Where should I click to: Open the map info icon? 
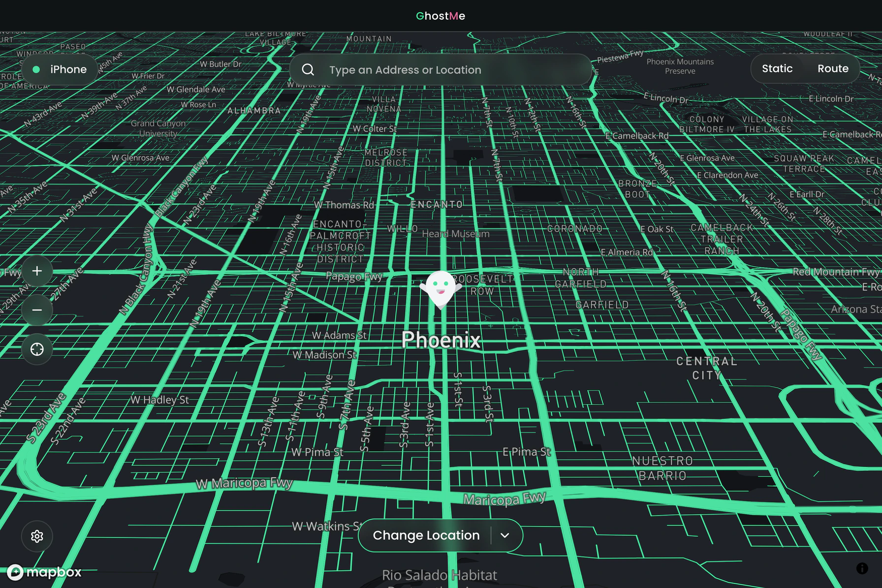[862, 568]
